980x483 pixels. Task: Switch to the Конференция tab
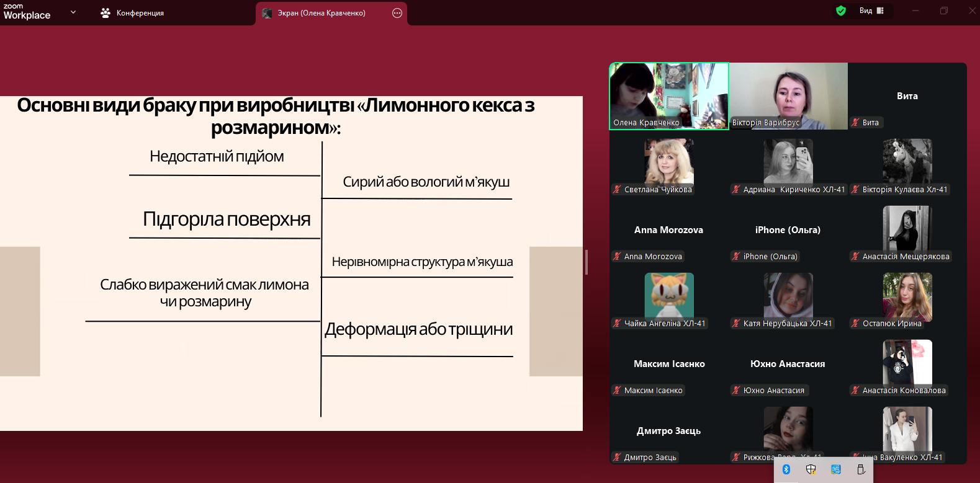(x=140, y=13)
